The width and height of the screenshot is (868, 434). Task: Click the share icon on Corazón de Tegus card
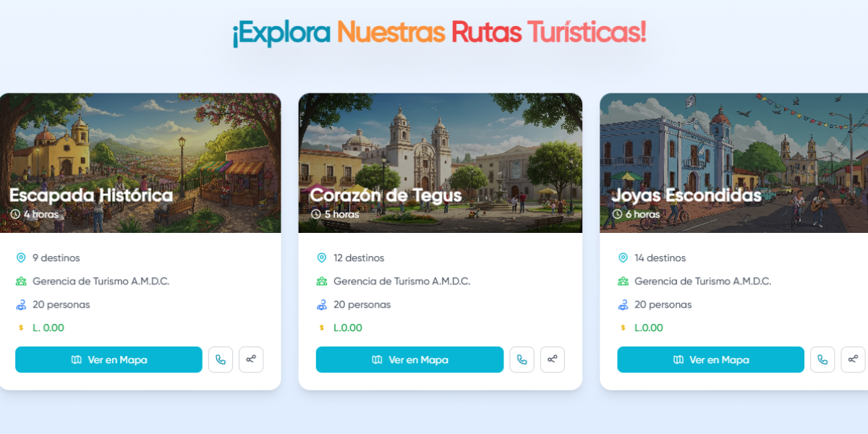(553, 359)
